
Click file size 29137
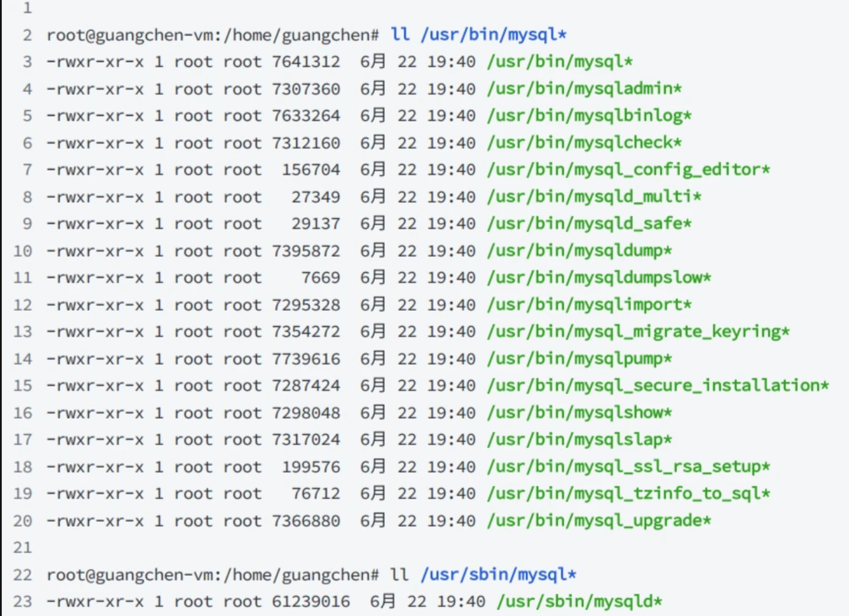coord(316,224)
